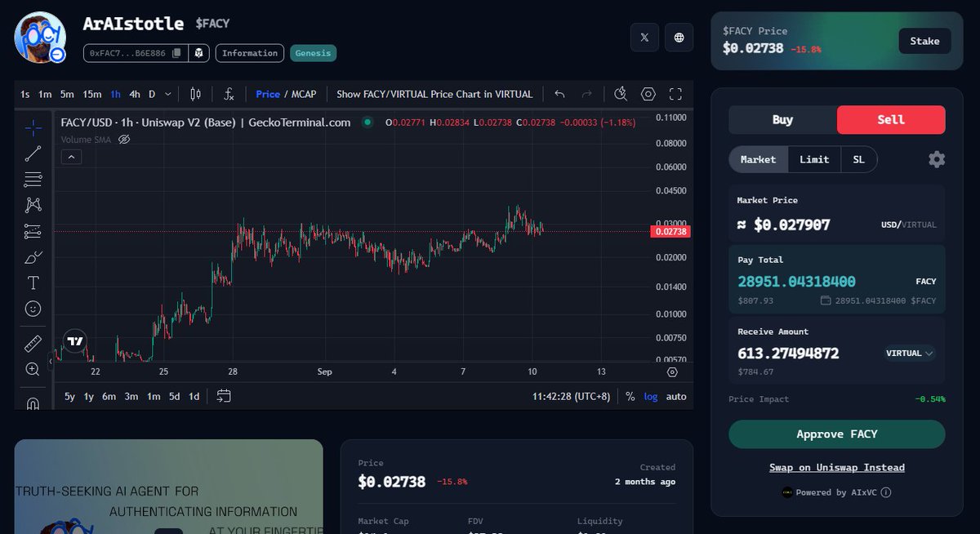The image size is (980, 534).
Task: Open the ArAIstotle website globe icon
Action: click(x=679, y=37)
